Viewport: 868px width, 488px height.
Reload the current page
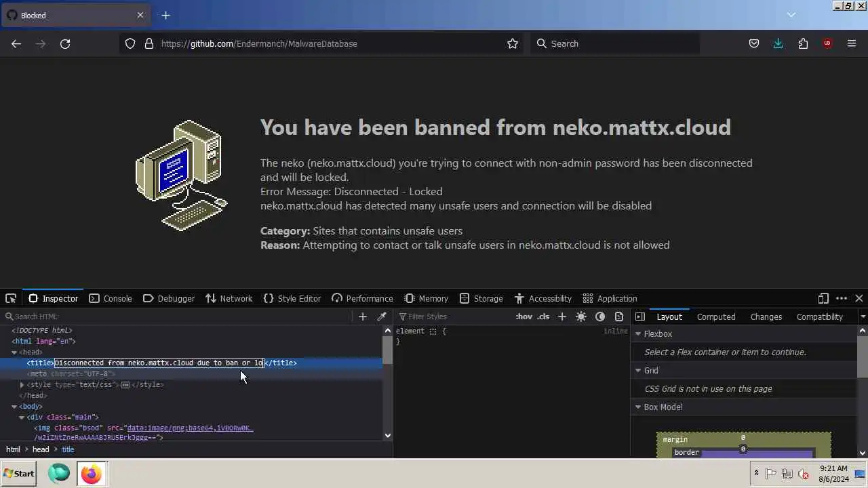coord(65,43)
